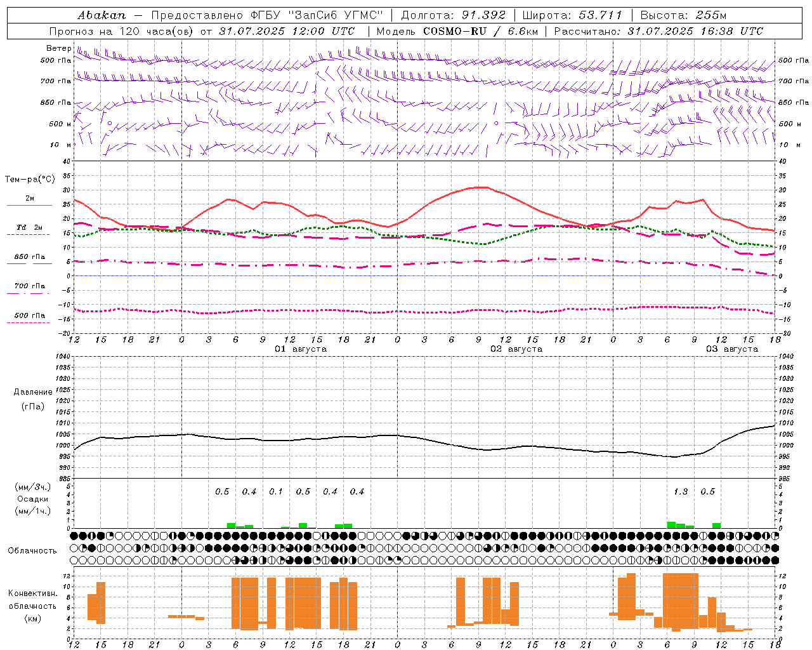The height and width of the screenshot is (650, 812).
Task: Select the dash-dot "850 гПа" temperature legend entry
Action: (29, 257)
